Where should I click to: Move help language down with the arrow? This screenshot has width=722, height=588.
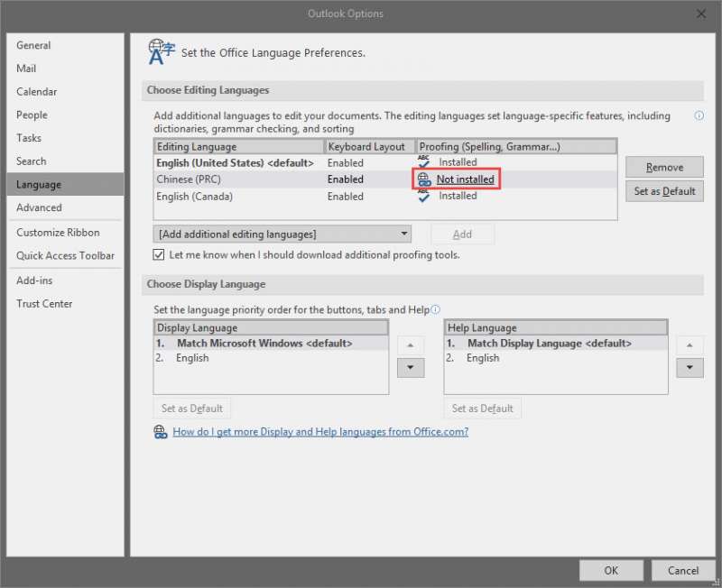[x=690, y=368]
